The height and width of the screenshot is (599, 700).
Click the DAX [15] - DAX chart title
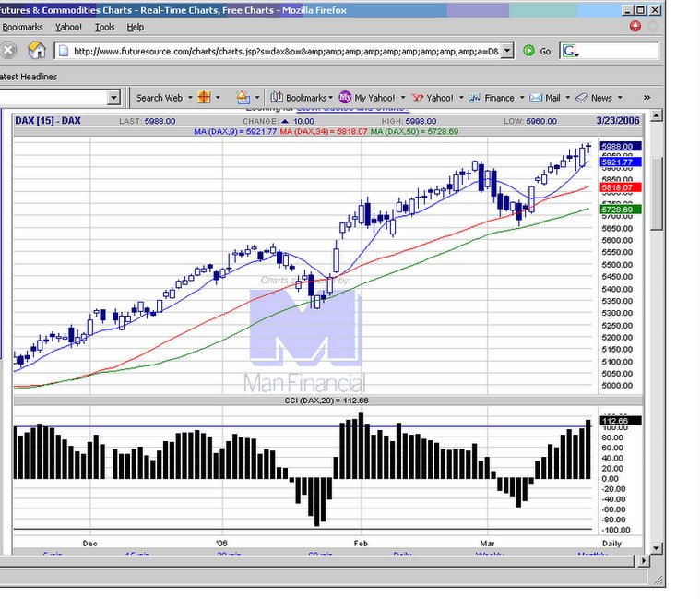point(48,121)
